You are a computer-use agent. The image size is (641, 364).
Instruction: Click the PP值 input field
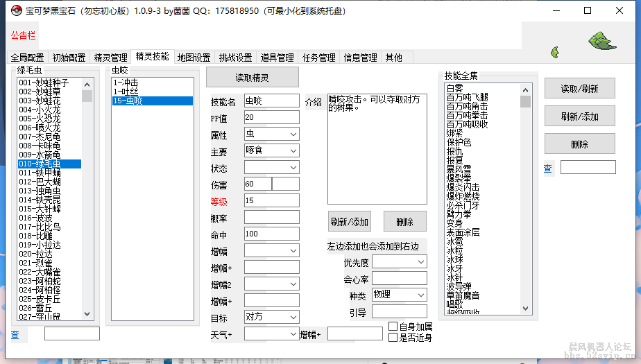pyautogui.click(x=271, y=117)
